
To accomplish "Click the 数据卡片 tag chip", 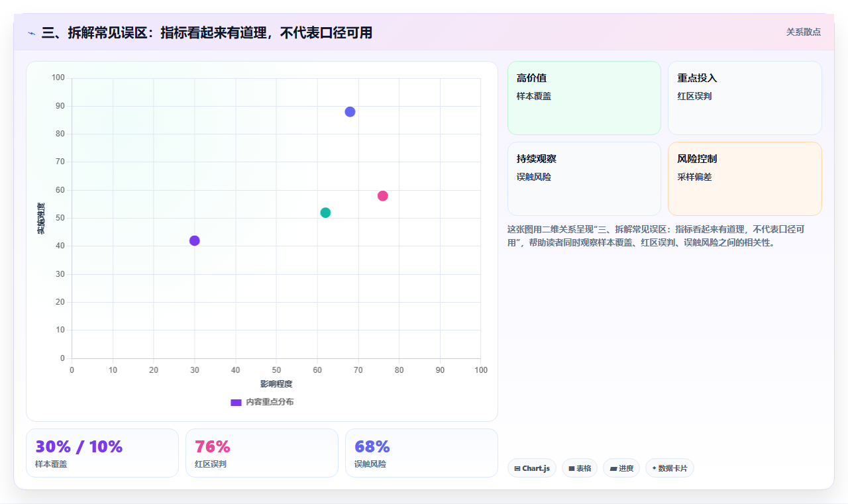I will [670, 468].
